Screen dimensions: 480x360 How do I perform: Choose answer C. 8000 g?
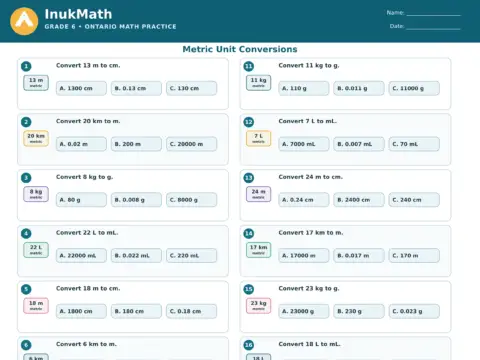tap(191, 200)
